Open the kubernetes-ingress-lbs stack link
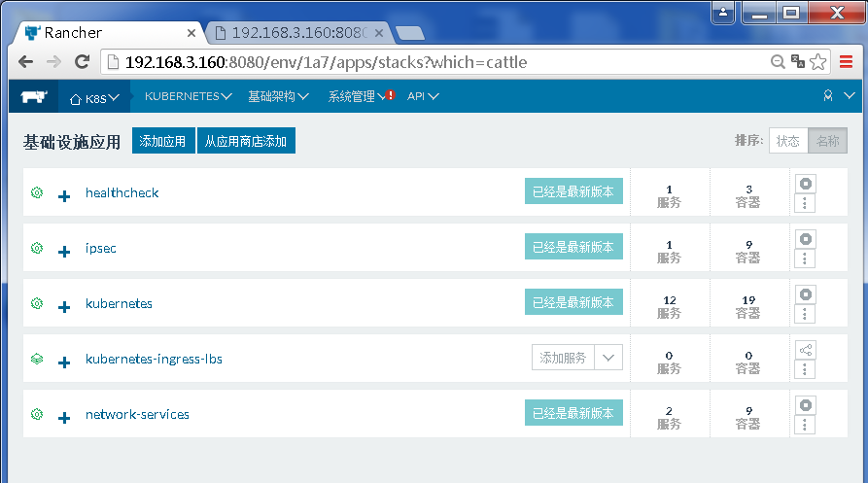 pos(154,359)
